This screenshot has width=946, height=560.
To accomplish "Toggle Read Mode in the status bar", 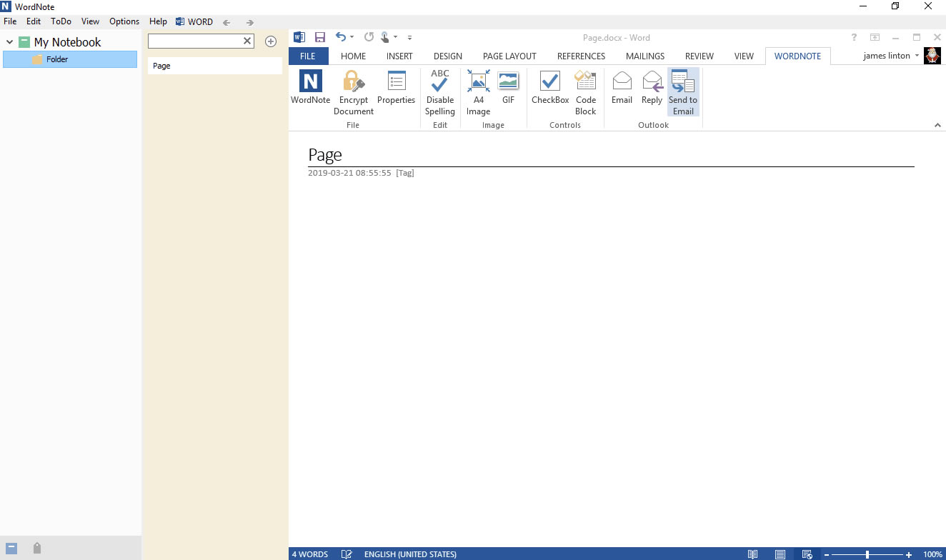I will point(752,554).
